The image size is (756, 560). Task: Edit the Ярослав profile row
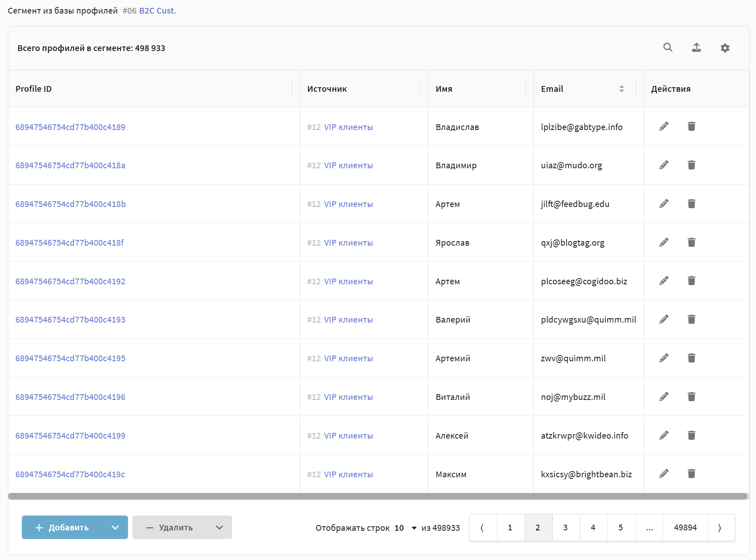(663, 242)
